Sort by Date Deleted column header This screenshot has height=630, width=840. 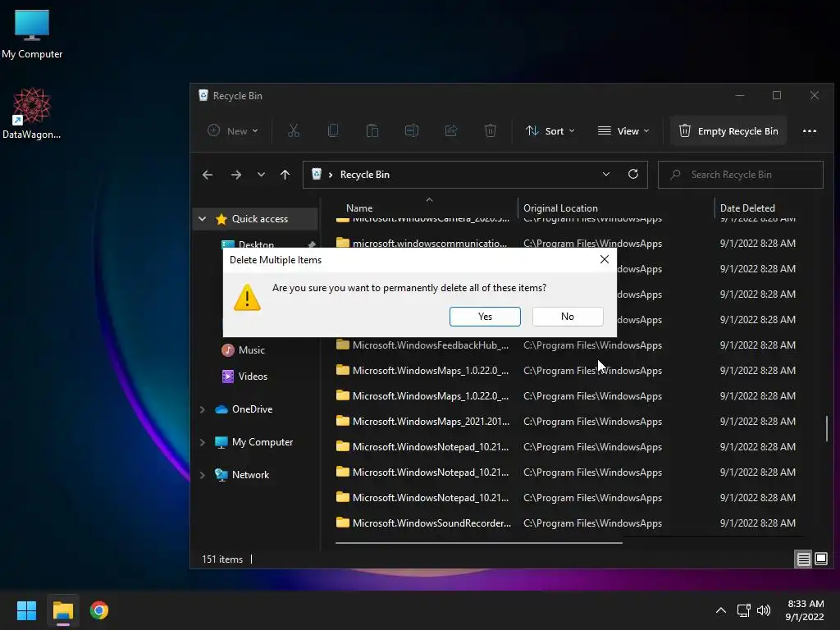click(x=747, y=208)
